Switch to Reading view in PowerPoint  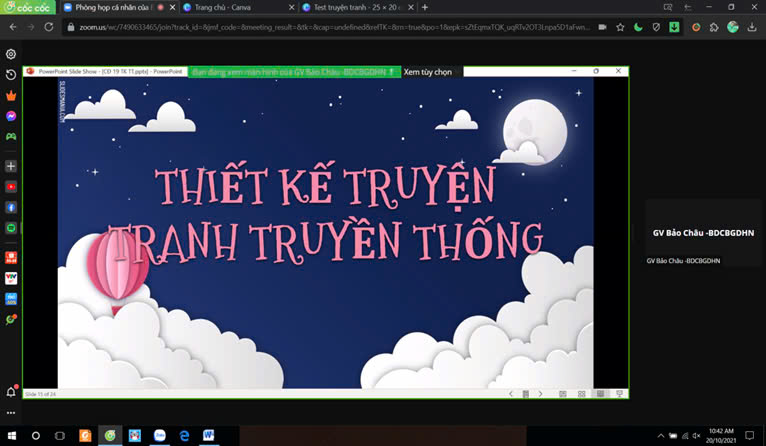click(x=600, y=394)
